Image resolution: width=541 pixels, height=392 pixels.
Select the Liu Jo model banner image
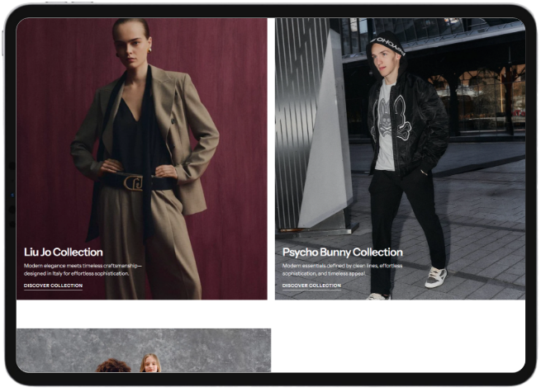[141, 124]
